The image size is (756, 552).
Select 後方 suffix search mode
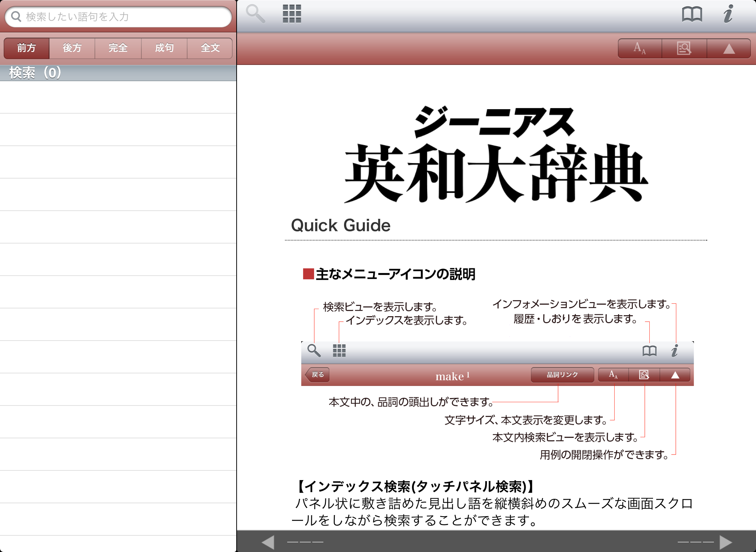72,48
